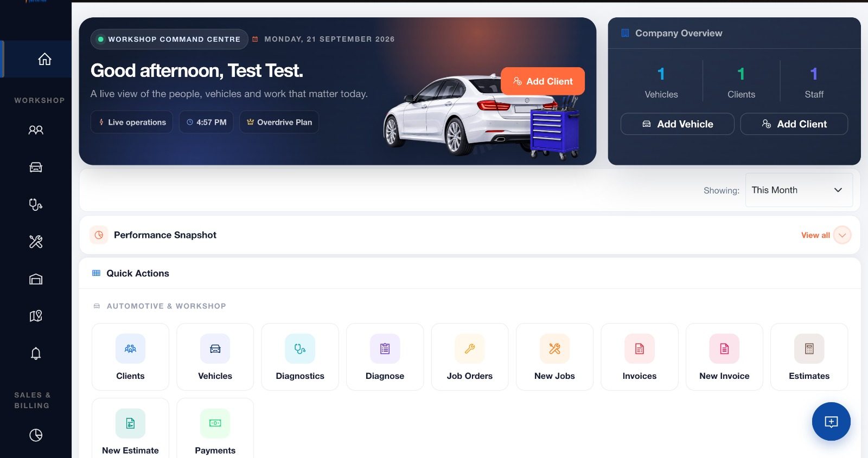Open the map pin icon in sidebar
The image size is (868, 458).
36,316
